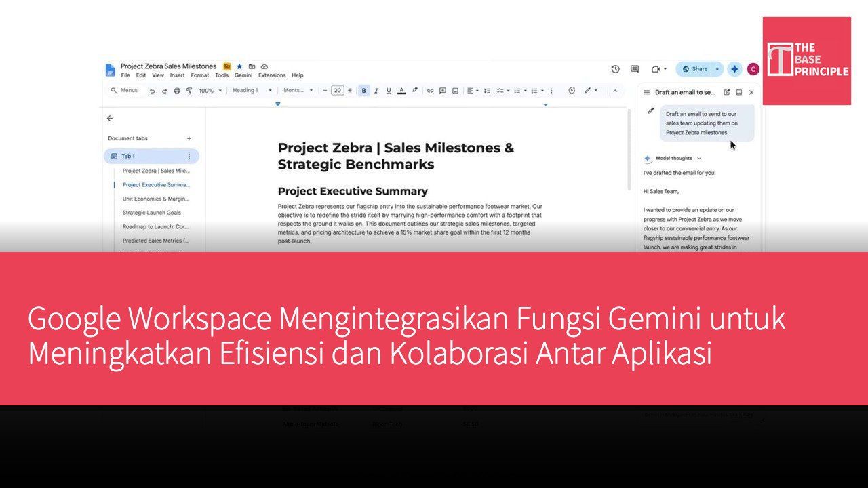
Task: Insert an image from toolbar
Action: click(455, 90)
